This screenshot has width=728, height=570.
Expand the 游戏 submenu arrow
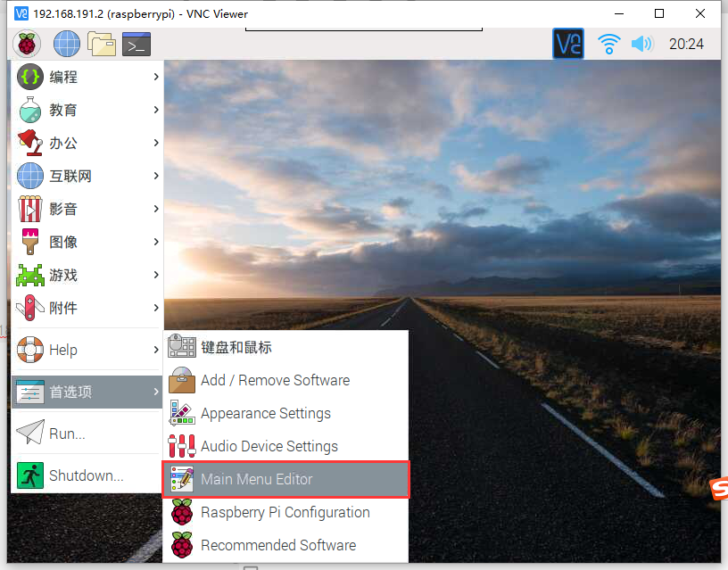[x=156, y=275]
